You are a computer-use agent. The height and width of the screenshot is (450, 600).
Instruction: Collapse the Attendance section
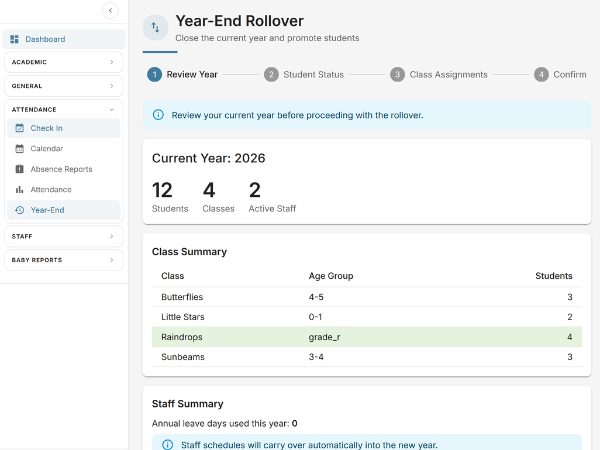point(64,109)
